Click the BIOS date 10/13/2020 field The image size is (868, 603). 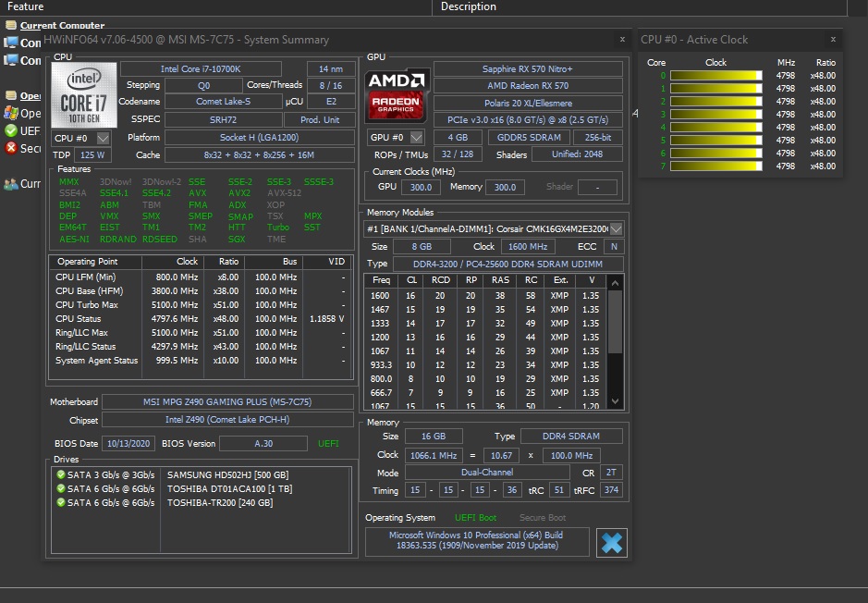[x=128, y=444]
